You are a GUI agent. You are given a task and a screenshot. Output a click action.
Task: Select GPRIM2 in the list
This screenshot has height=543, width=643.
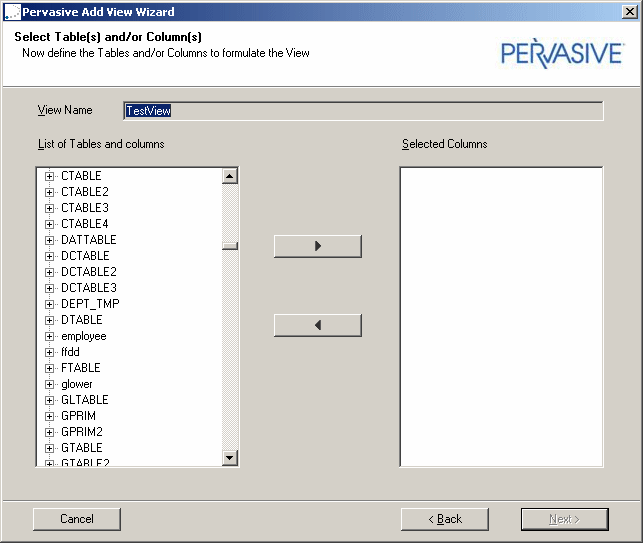pos(81,432)
